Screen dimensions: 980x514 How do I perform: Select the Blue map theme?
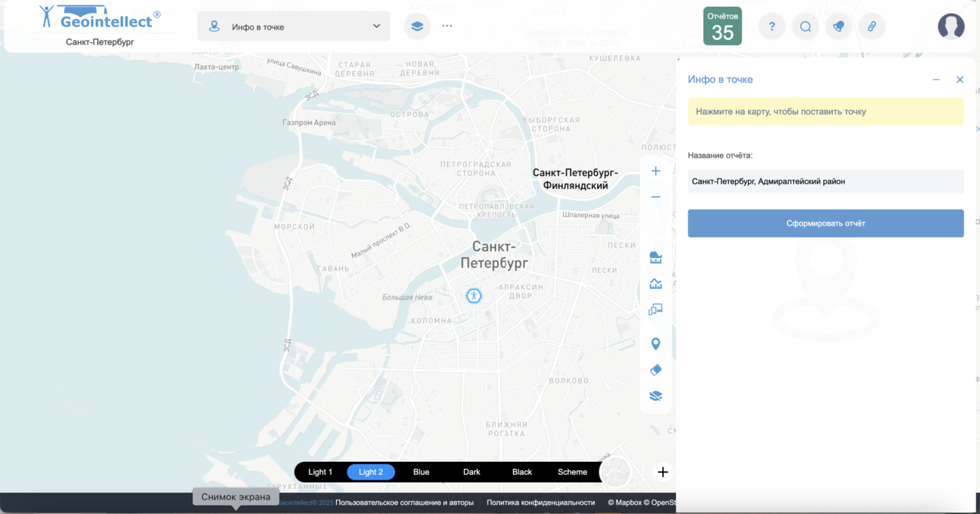tap(421, 472)
